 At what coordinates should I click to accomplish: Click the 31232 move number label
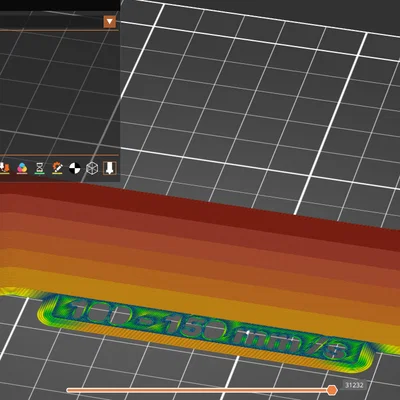click(354, 385)
